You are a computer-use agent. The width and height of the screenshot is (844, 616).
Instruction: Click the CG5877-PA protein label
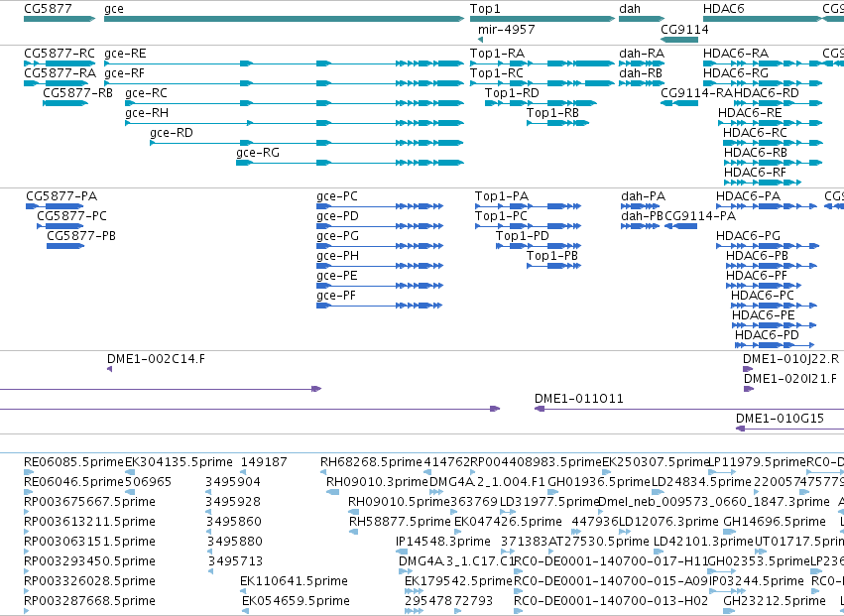(61, 196)
